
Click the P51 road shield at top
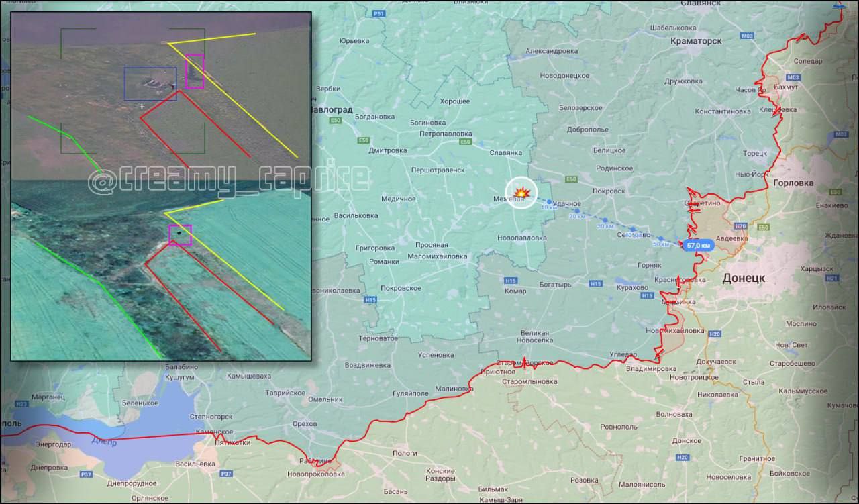[379, 13]
